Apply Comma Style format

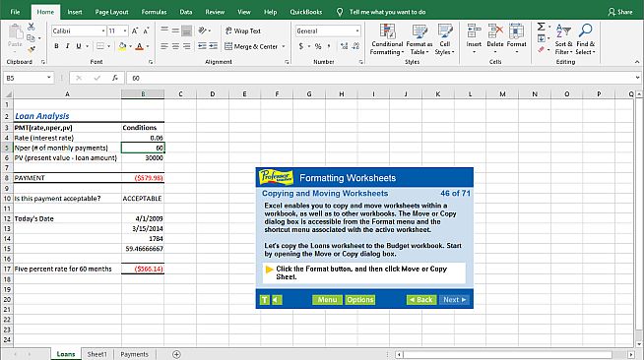329,46
